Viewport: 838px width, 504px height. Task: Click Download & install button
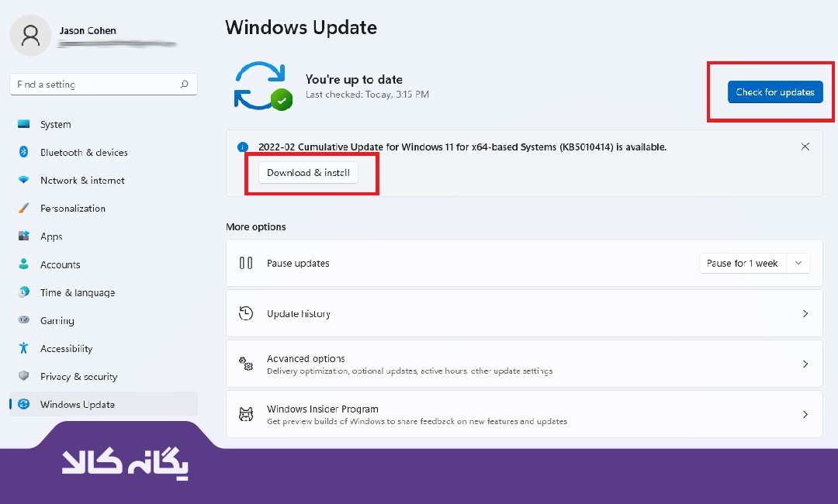point(308,172)
